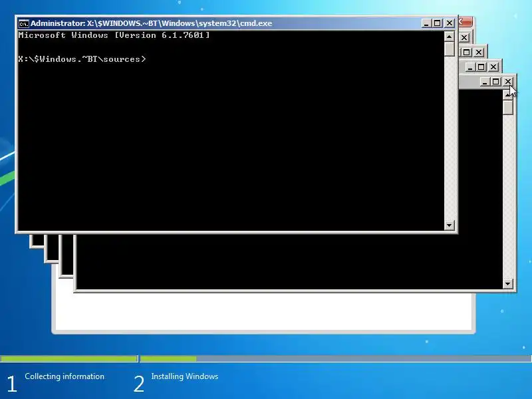Open the front cmd.exe window's system menu icon
532x399 pixels.
click(24, 23)
